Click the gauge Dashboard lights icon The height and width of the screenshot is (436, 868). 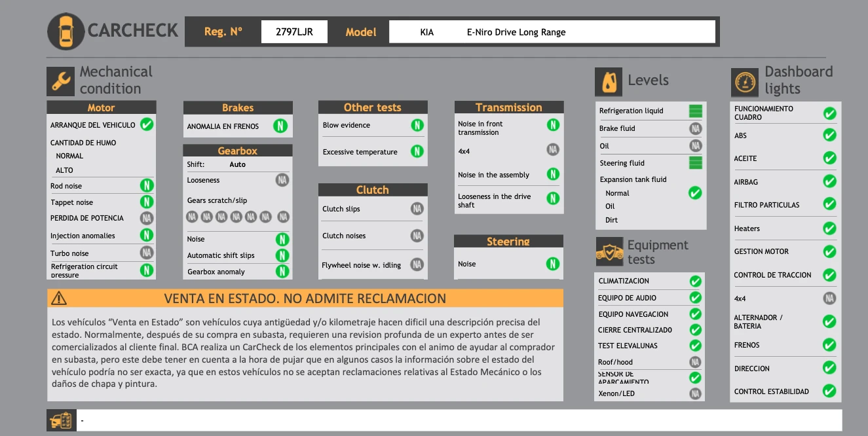coord(745,82)
